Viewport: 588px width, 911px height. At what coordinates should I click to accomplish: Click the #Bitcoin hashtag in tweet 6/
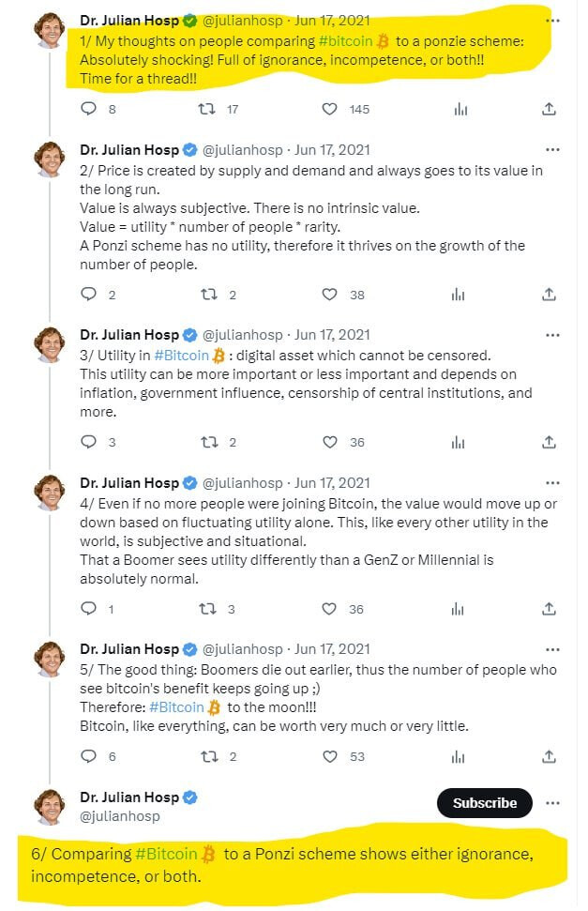click(166, 854)
